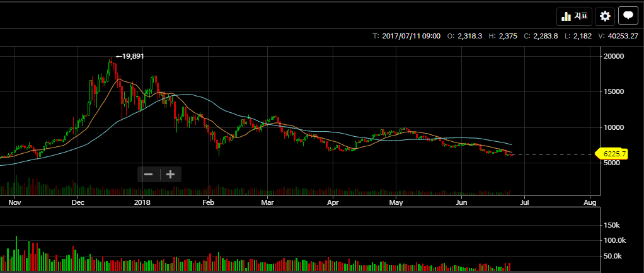
Task: Click the low price value 2,182
Action: coord(582,36)
